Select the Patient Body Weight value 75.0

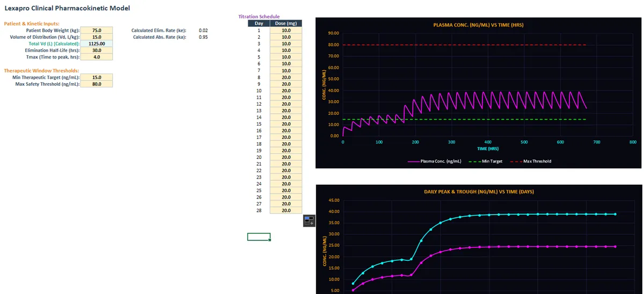[x=97, y=31]
